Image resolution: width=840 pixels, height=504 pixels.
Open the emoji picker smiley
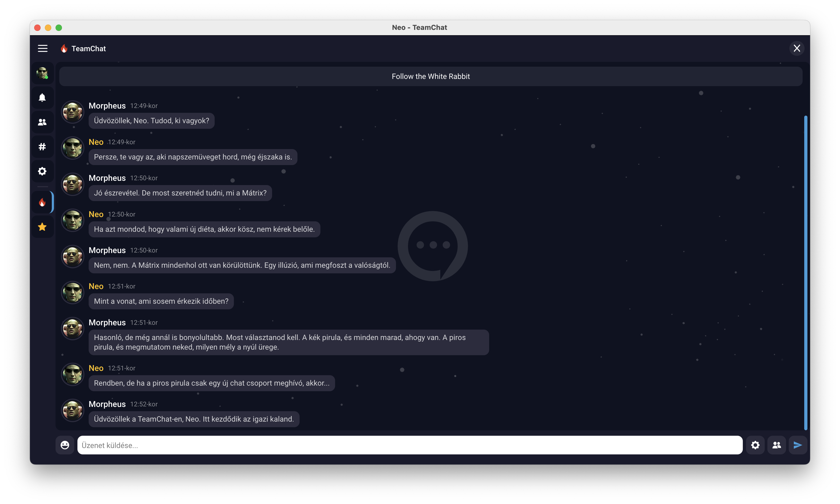(65, 445)
